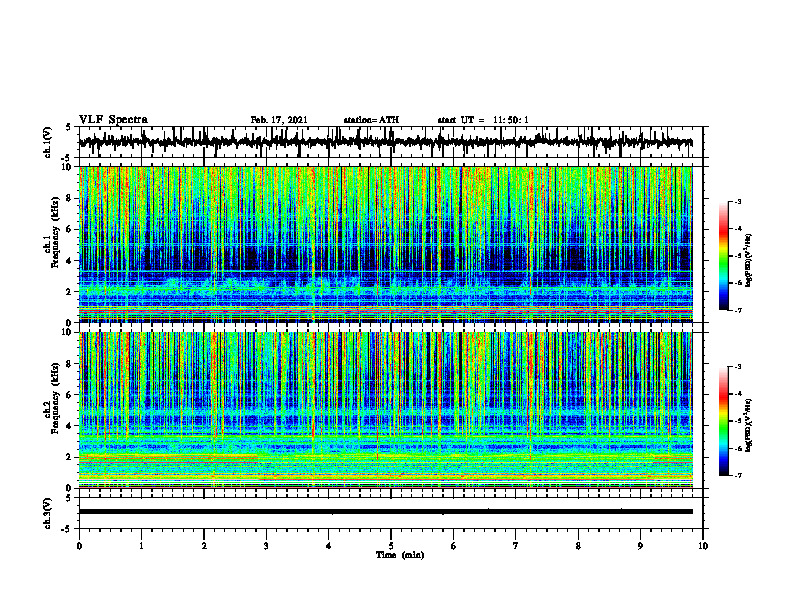Click the "10" tick on time axis

(703, 546)
